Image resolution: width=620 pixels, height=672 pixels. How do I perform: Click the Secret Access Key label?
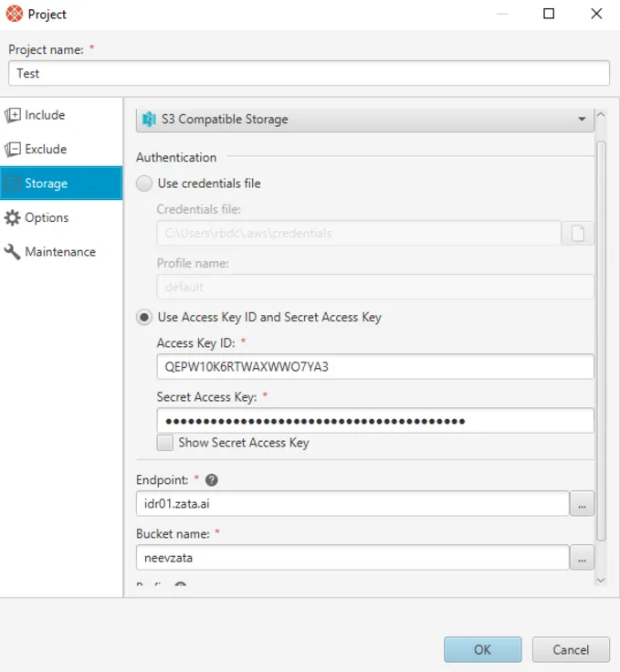click(207, 397)
